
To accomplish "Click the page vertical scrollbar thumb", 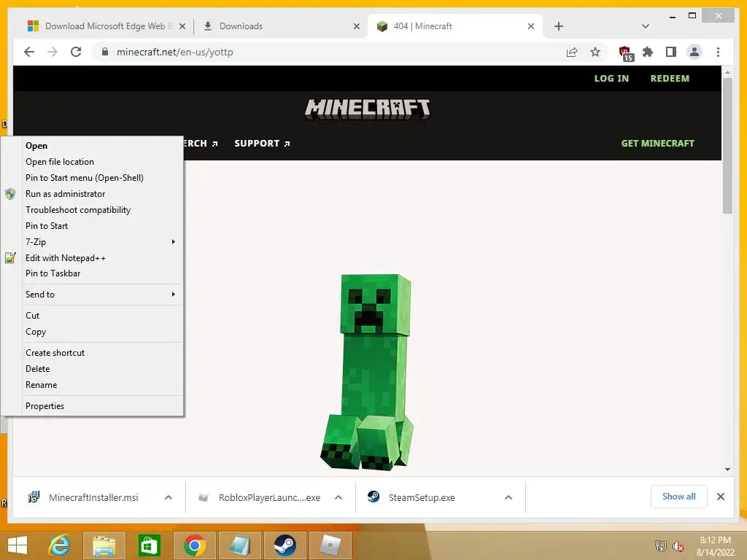I will click(727, 145).
